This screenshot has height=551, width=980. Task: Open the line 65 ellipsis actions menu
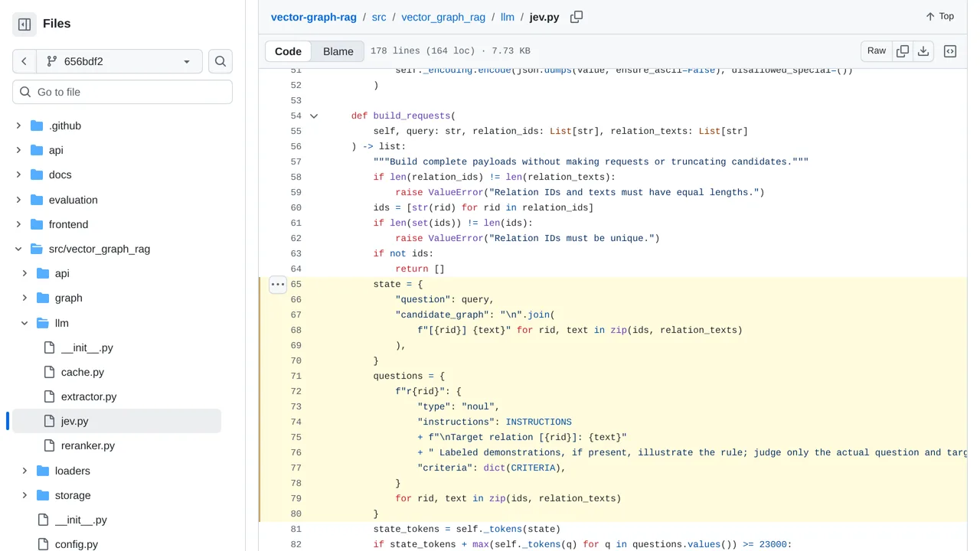coord(278,285)
